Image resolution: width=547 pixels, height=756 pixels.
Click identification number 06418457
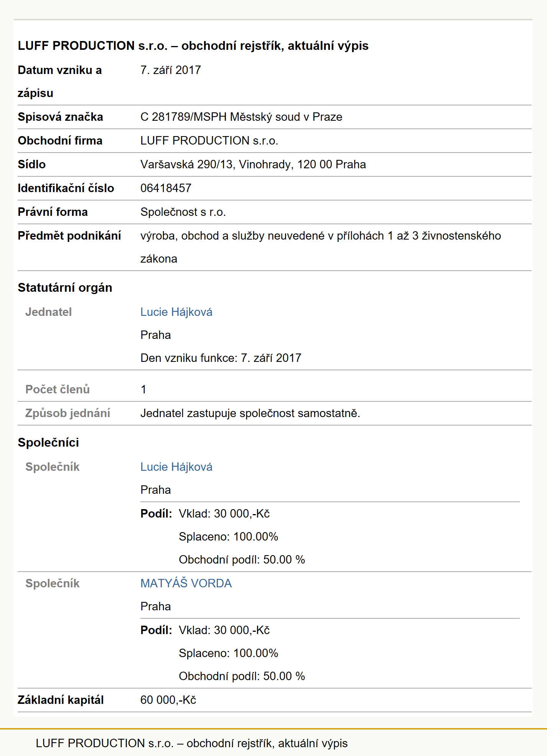[x=166, y=188]
